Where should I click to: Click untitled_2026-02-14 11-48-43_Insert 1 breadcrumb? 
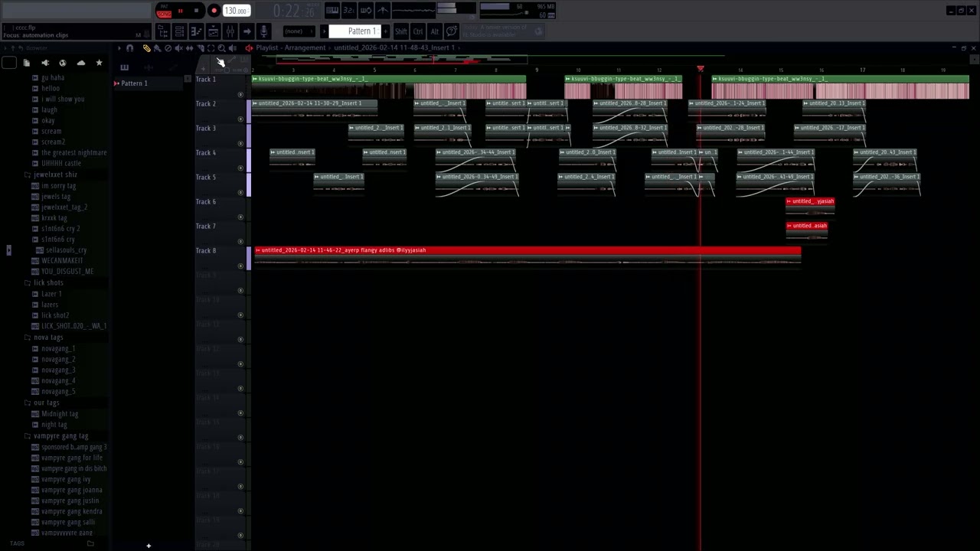click(394, 47)
